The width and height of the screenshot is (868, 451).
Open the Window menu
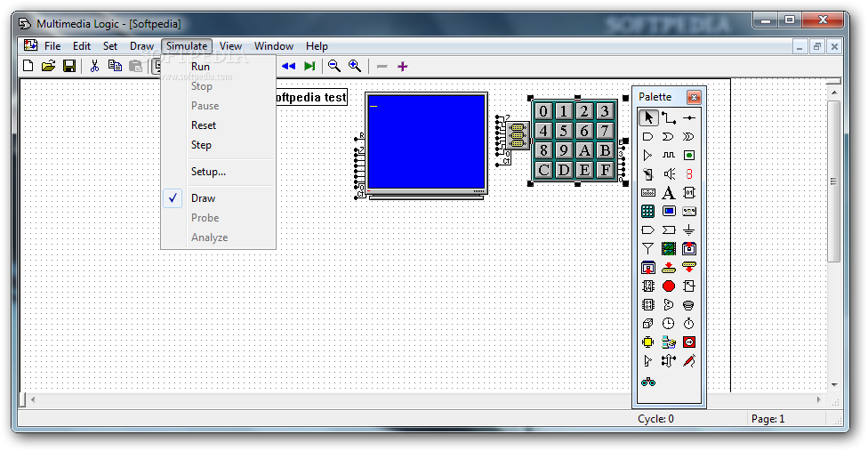coord(274,46)
